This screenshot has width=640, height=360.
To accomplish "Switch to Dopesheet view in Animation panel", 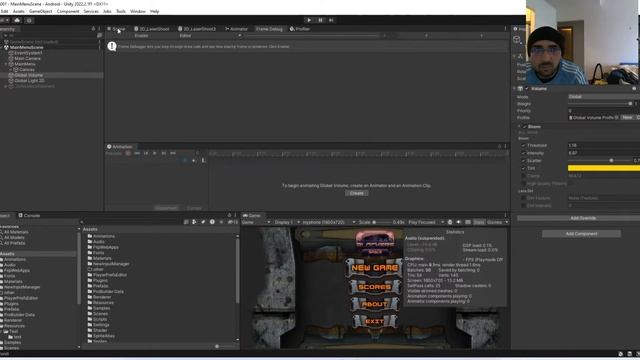I will pos(167,208).
